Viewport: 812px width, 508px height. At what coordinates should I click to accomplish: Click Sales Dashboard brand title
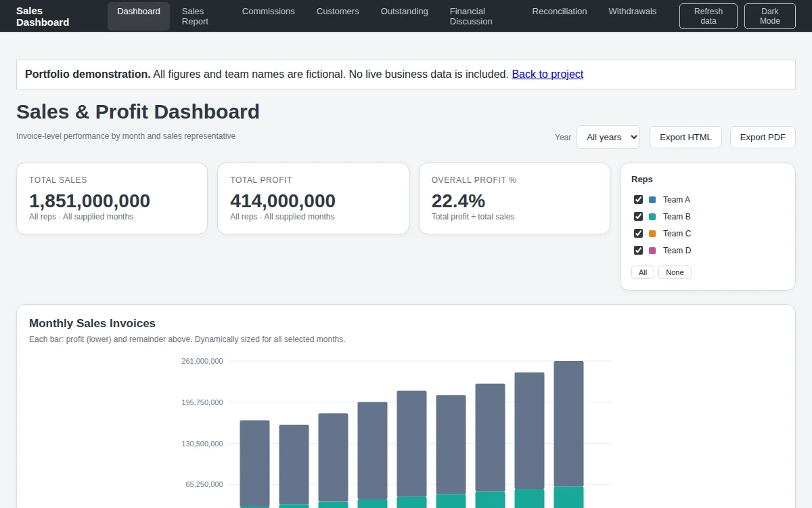coord(43,16)
